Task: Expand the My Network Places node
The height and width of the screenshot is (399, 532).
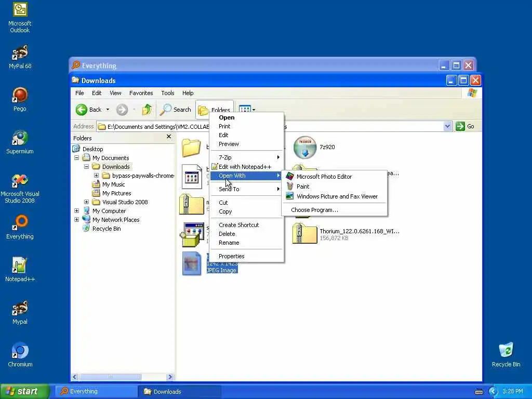Action: tap(77, 220)
